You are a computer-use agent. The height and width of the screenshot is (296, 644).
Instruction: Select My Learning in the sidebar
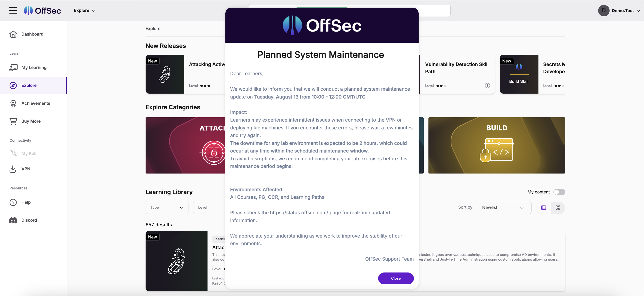34,67
